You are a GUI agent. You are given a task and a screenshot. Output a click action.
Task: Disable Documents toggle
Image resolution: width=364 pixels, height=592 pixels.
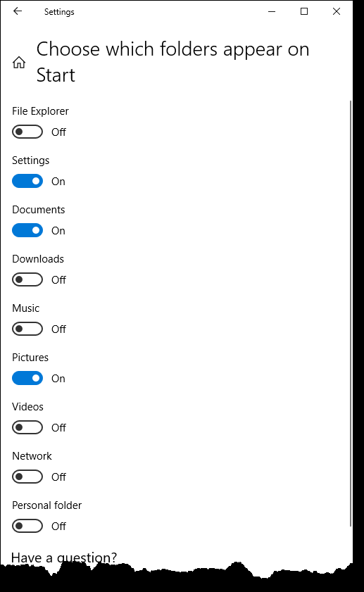point(27,231)
